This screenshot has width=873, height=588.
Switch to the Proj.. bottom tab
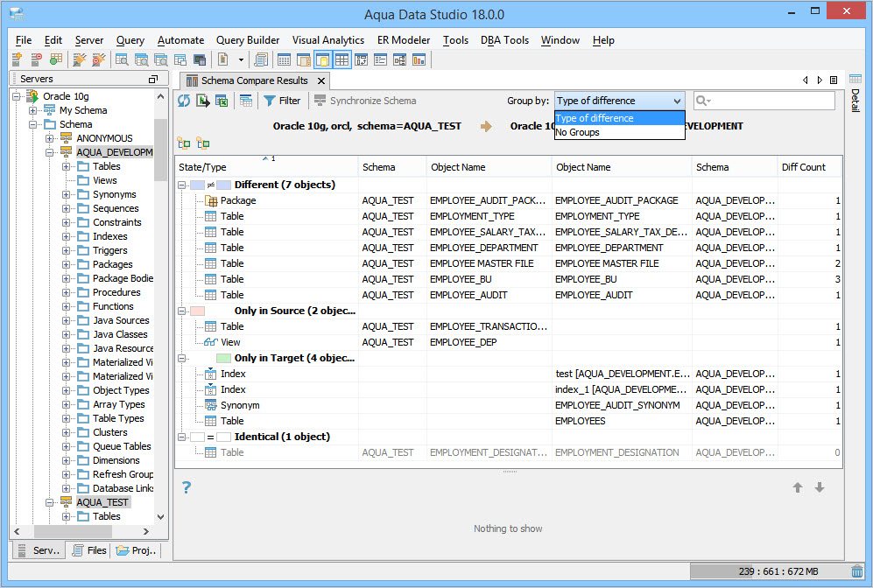(137, 550)
